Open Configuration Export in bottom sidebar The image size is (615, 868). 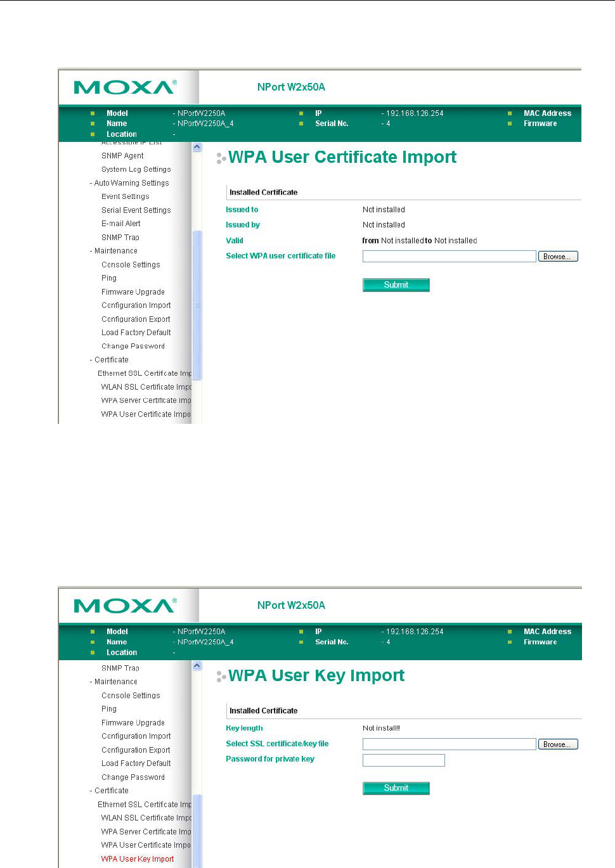pyautogui.click(x=136, y=750)
